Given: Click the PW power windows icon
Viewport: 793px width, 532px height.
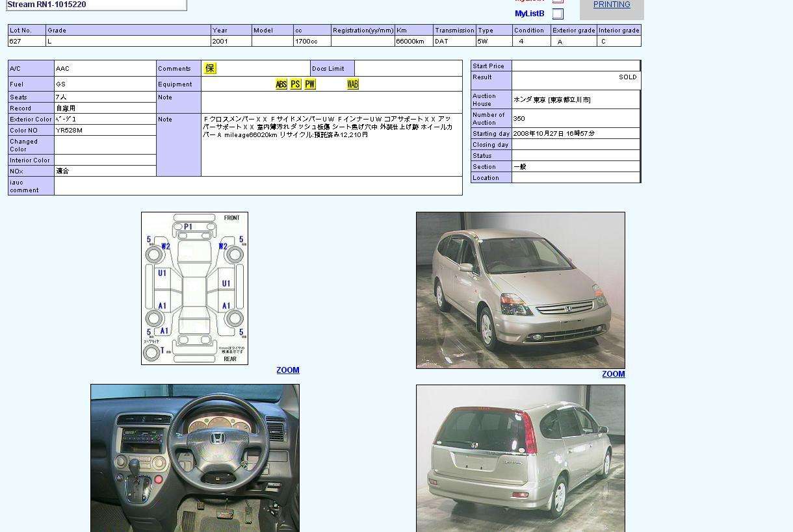Looking at the screenshot, I should pos(310,84).
